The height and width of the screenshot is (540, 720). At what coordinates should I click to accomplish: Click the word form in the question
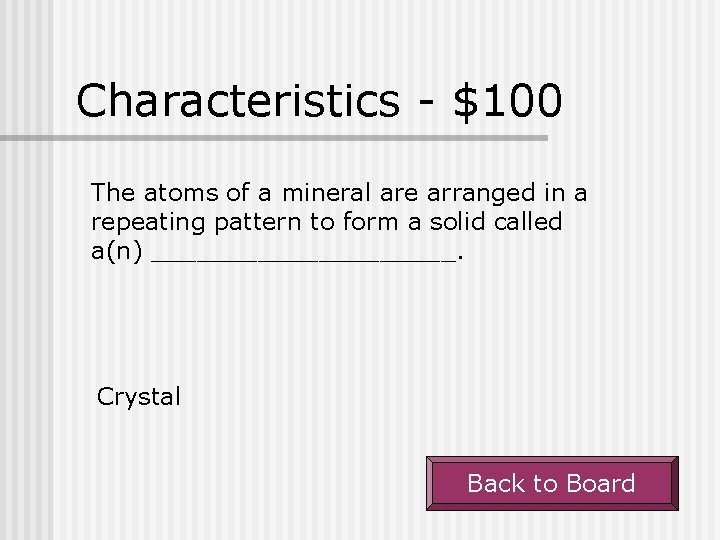point(354,221)
